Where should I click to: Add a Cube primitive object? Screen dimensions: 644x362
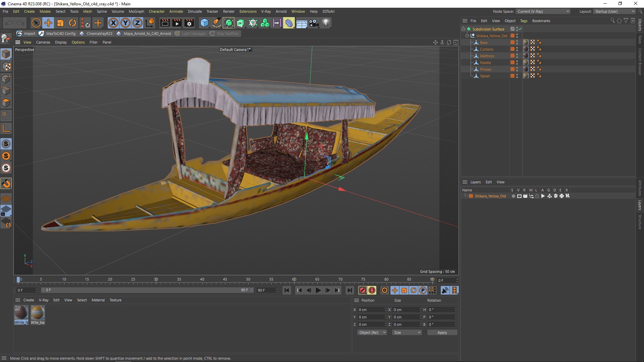(x=204, y=23)
